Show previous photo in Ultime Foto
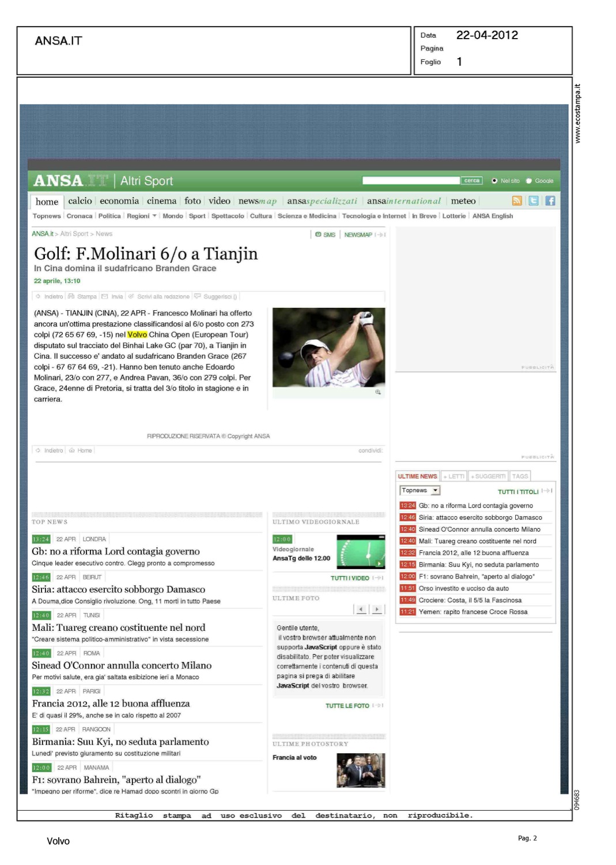The image size is (616, 865). pyautogui.click(x=361, y=609)
